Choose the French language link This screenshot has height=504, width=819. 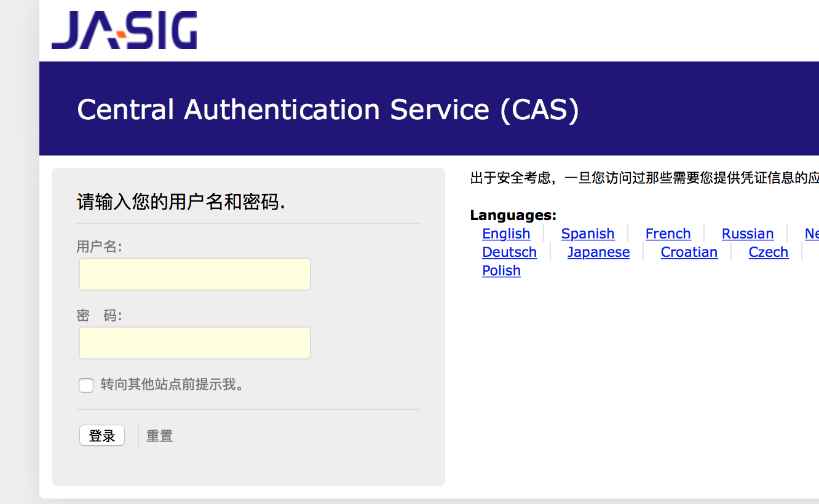(x=668, y=234)
